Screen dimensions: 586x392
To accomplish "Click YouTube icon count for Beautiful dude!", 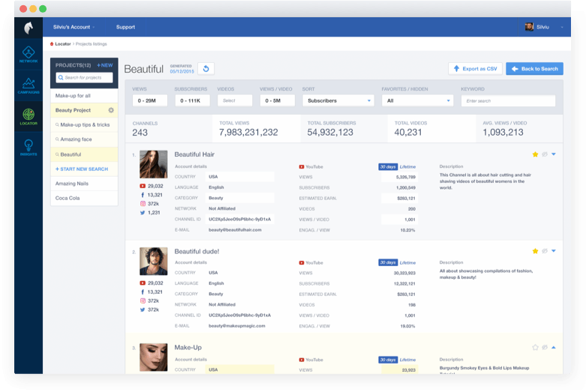I will tap(152, 283).
